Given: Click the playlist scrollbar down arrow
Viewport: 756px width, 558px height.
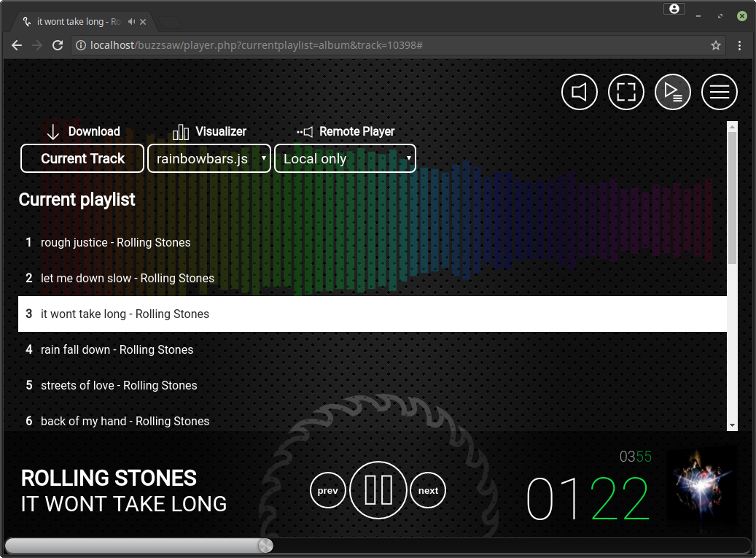Looking at the screenshot, I should (733, 425).
